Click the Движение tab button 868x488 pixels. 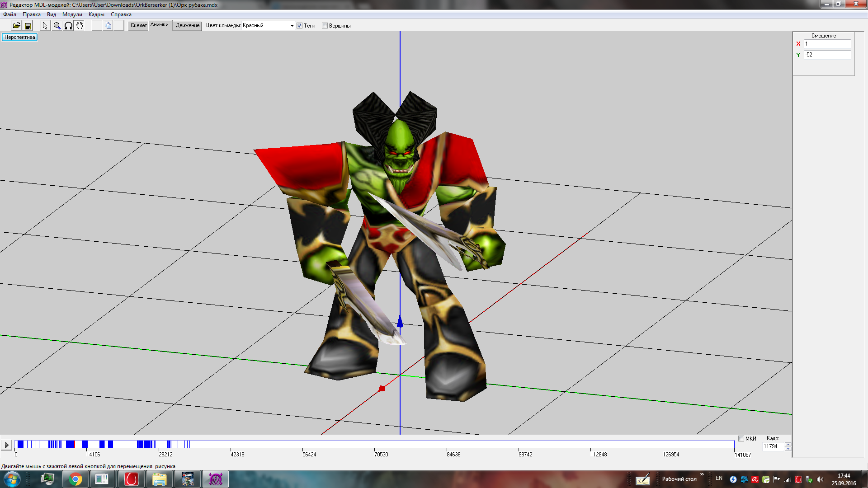[x=187, y=25]
